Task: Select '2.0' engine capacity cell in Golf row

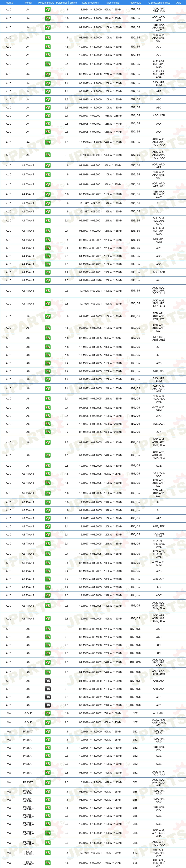Action: coord(67,723)
